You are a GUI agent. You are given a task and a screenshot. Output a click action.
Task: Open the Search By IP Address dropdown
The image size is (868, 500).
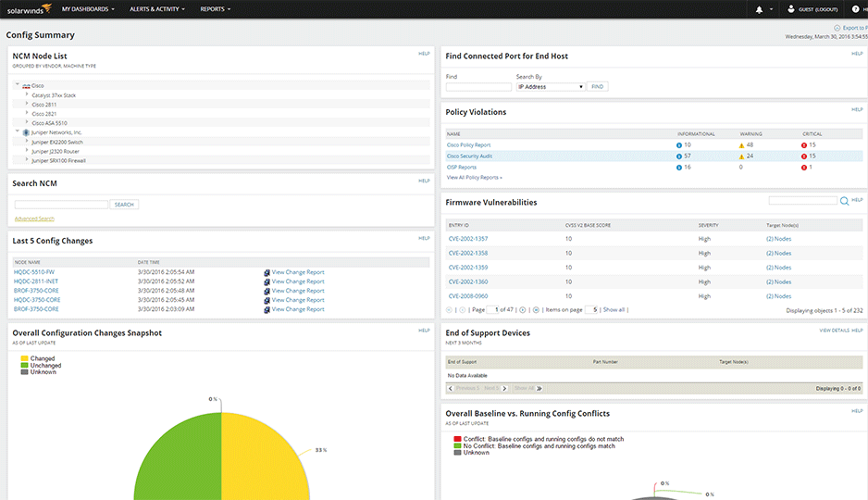551,87
